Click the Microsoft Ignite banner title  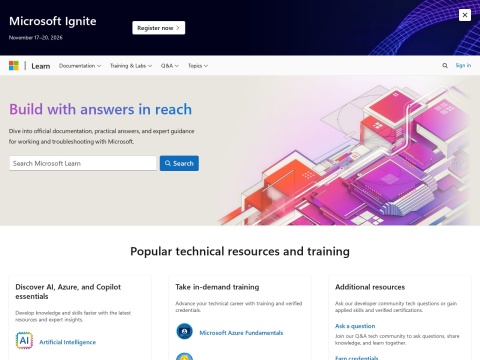click(53, 21)
